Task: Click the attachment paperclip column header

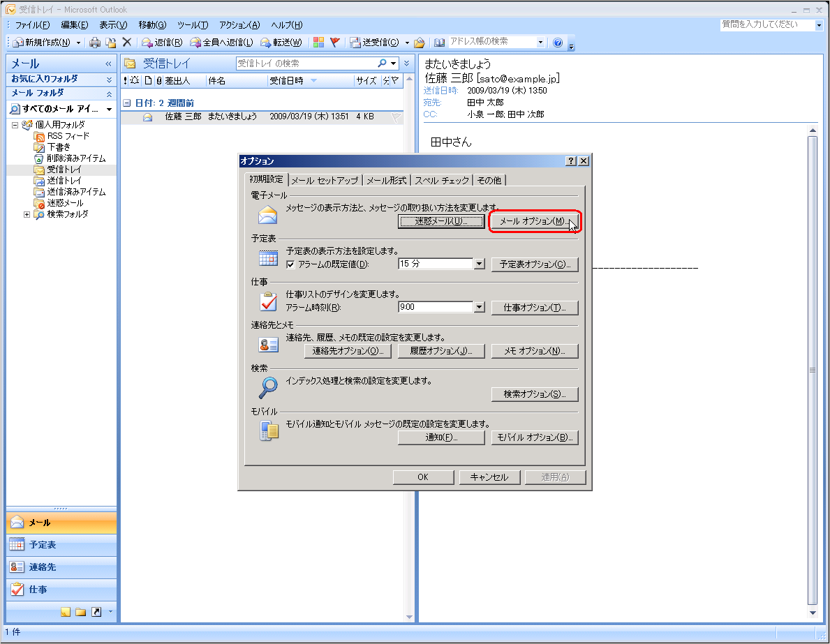Action: click(x=159, y=80)
